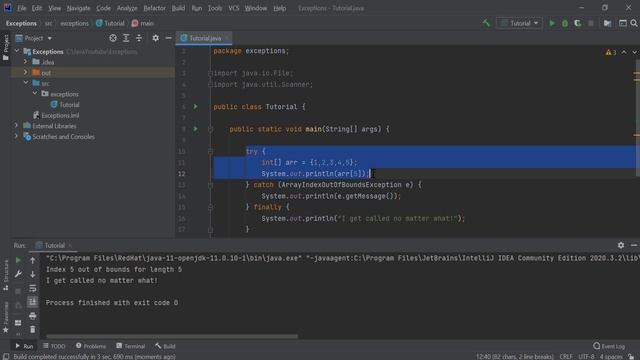This screenshot has height=360, width=640.
Task: Click Collapse All icon in Project panel
Action: point(139,38)
